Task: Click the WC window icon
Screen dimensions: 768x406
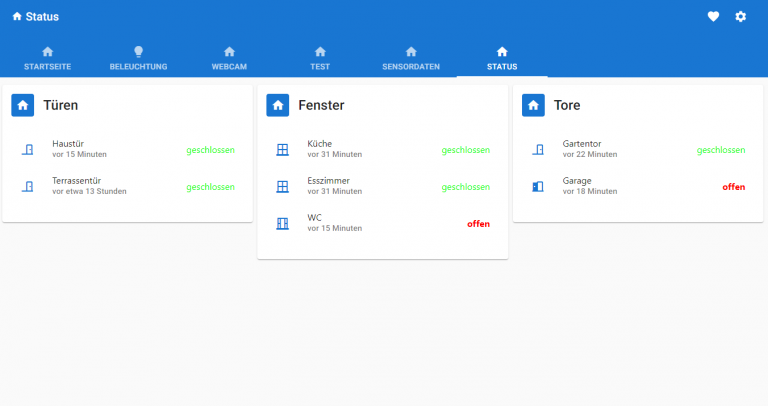Action: pos(282,223)
